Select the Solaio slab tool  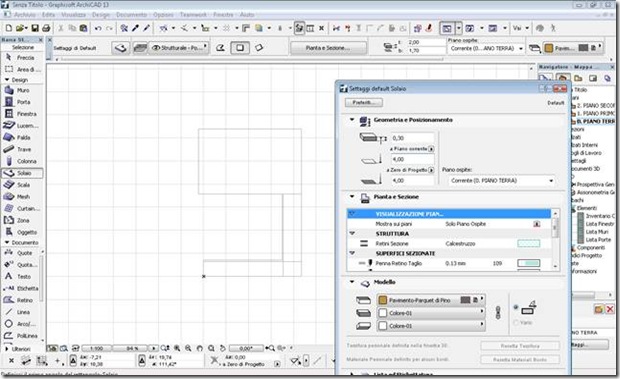coord(22,173)
